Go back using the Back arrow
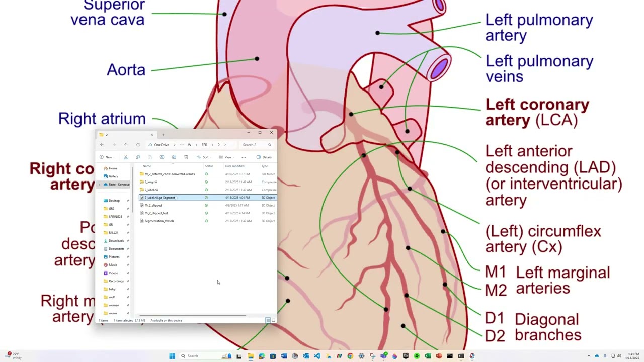This screenshot has width=644, height=362. (102, 145)
